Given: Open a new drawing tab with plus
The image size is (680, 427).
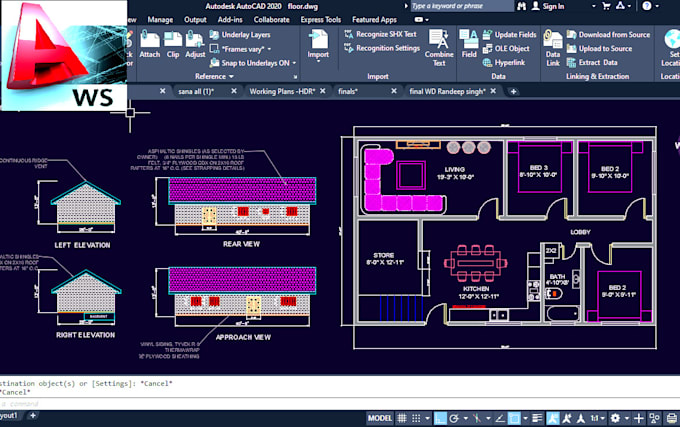Looking at the screenshot, I should point(513,91).
